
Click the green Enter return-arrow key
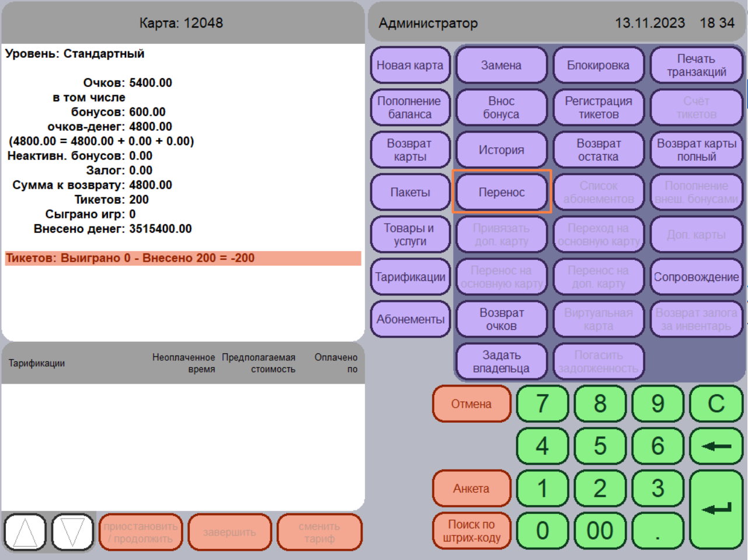[716, 509]
